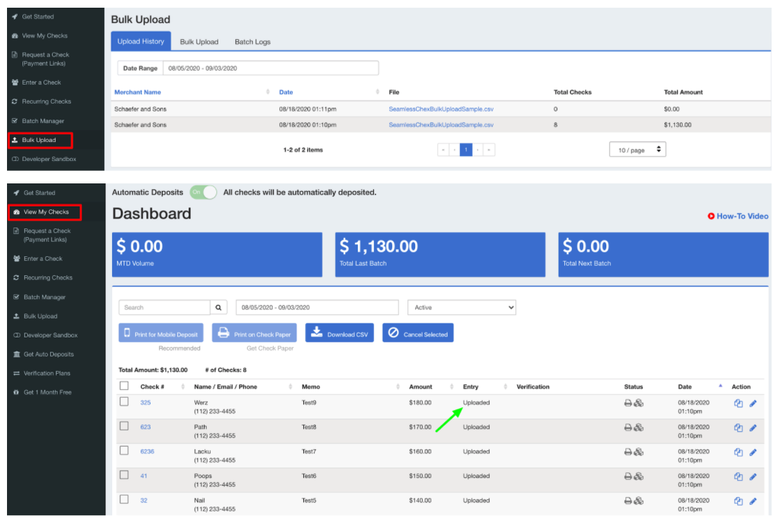Open the Active status filter dropdown
The width and height of the screenshot is (780, 532).
point(461,307)
